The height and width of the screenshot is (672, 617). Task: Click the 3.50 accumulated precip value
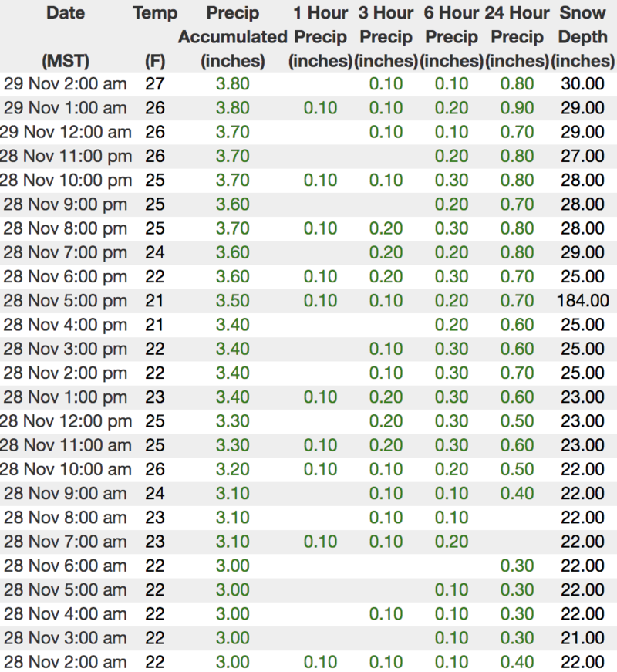(232, 300)
